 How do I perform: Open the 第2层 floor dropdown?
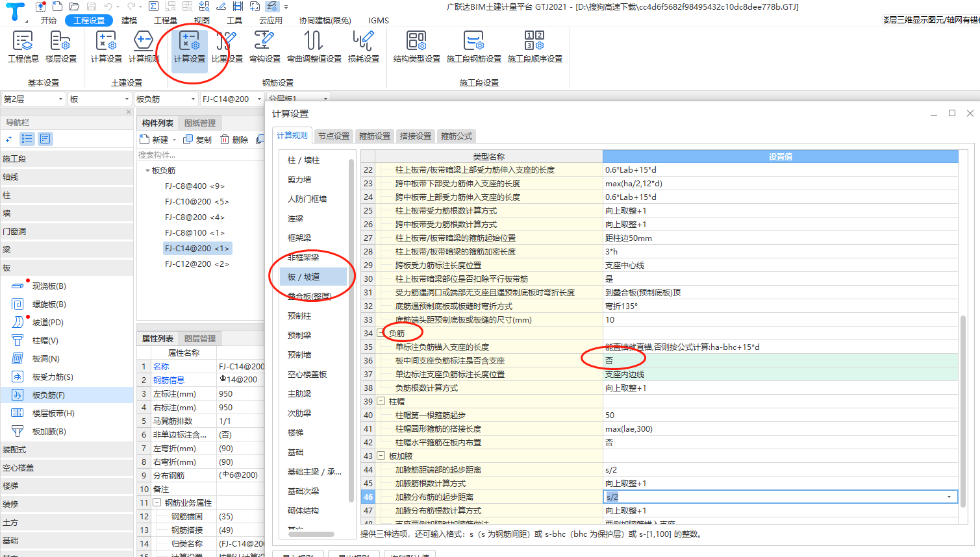click(33, 99)
